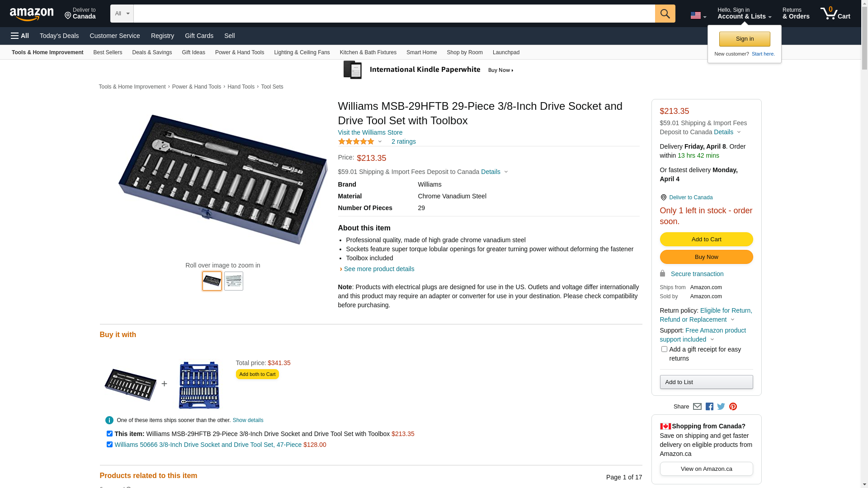Open Today's Deals in navigation bar
Screen dimensions: 868x488
(x=59, y=36)
